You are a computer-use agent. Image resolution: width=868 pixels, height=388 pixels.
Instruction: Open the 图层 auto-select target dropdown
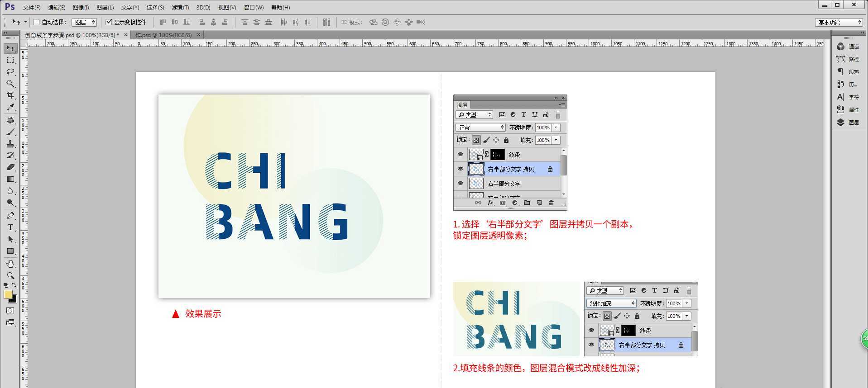pyautogui.click(x=85, y=22)
